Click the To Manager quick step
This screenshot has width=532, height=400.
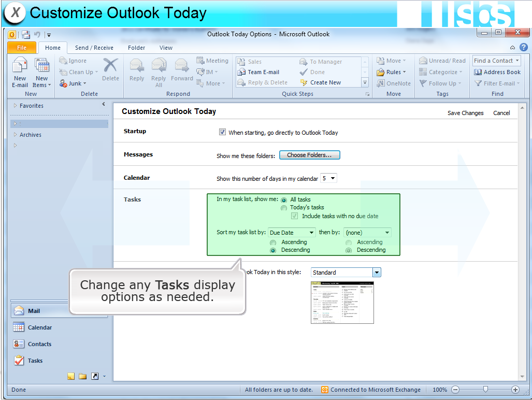(x=321, y=62)
